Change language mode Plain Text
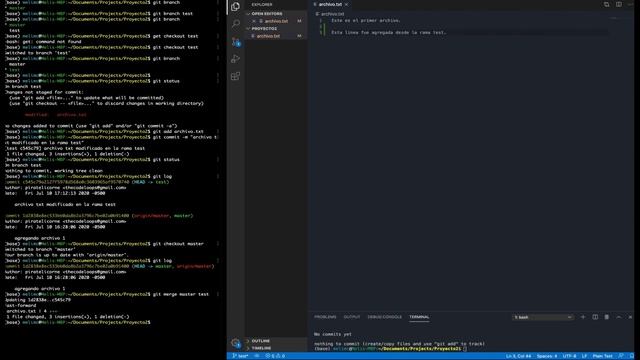Screen dimensions: 640x360 coord(602,356)
